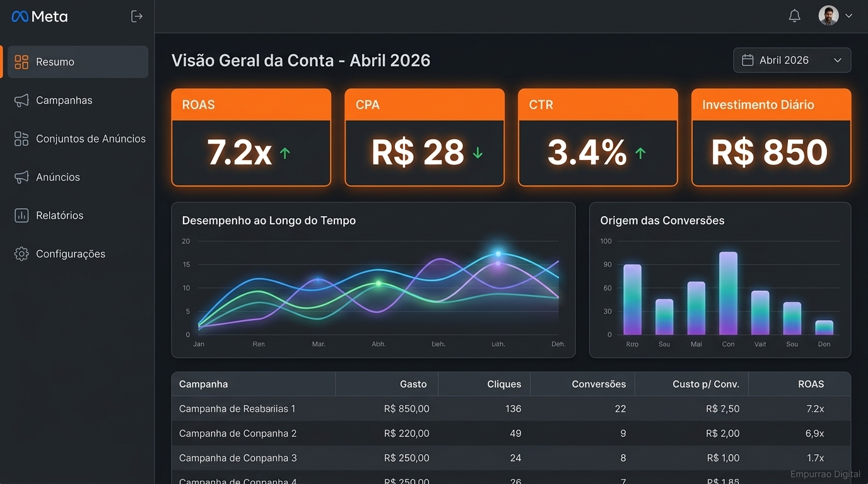The height and width of the screenshot is (484, 868).
Task: Open the user profile avatar
Action: click(828, 16)
